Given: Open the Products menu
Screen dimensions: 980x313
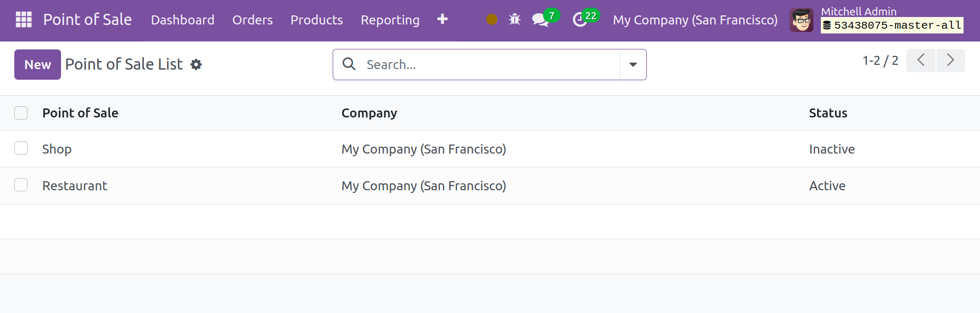Looking at the screenshot, I should [x=317, y=20].
